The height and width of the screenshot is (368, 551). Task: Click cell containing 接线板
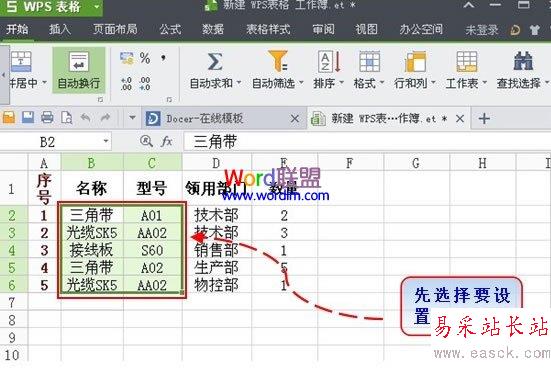(x=92, y=250)
